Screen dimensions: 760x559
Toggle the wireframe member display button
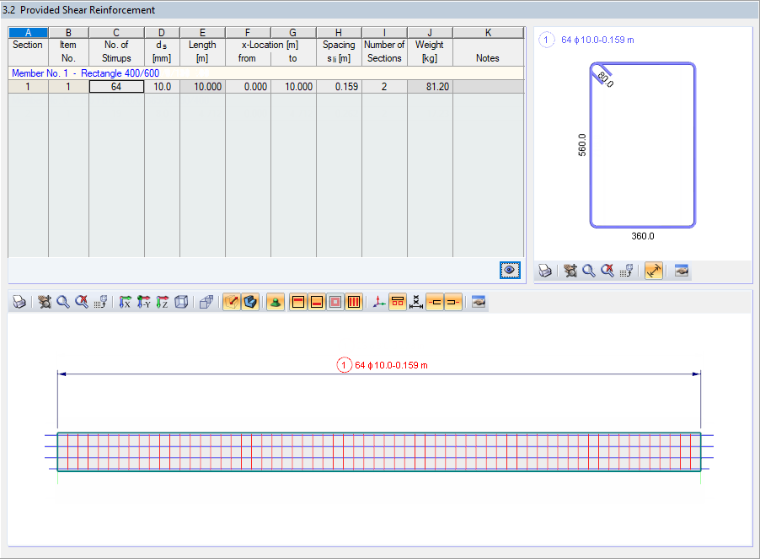[x=232, y=302]
